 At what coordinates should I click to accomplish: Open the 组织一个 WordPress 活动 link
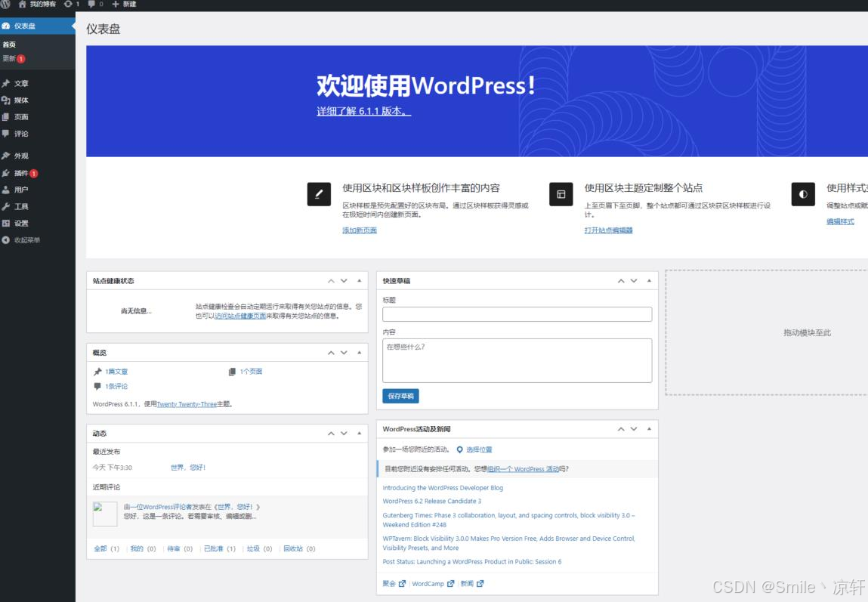pyautogui.click(x=523, y=469)
